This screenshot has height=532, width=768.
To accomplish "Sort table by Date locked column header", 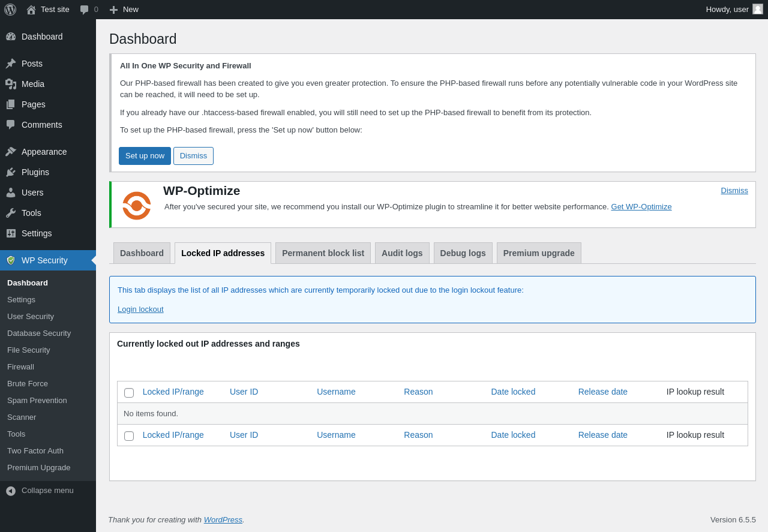I will coord(513,392).
